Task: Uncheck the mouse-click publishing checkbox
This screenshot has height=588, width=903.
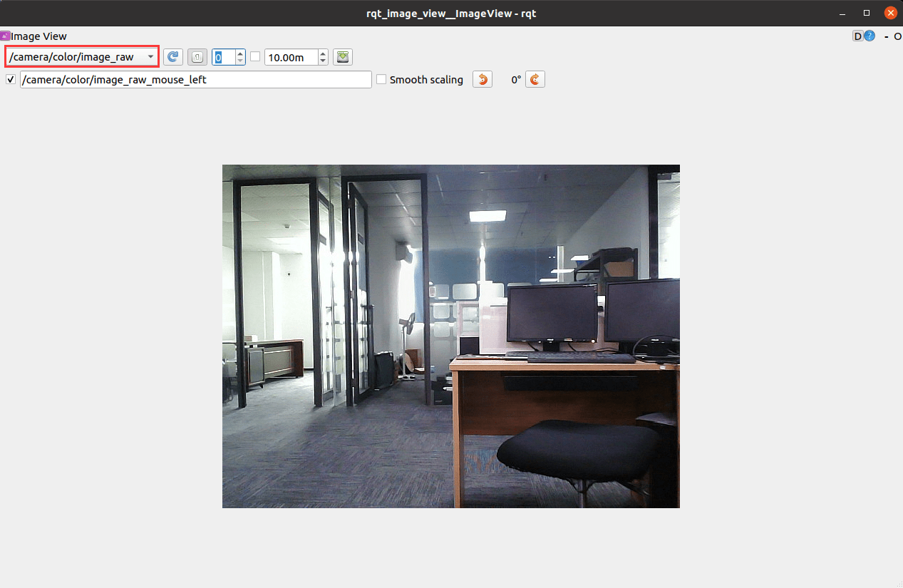Action: (11, 80)
